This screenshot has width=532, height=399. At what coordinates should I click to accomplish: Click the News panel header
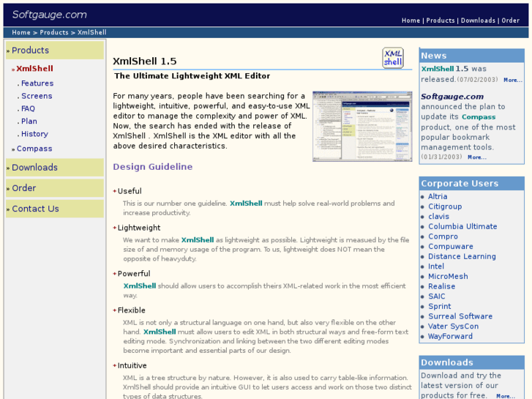pyautogui.click(x=471, y=56)
